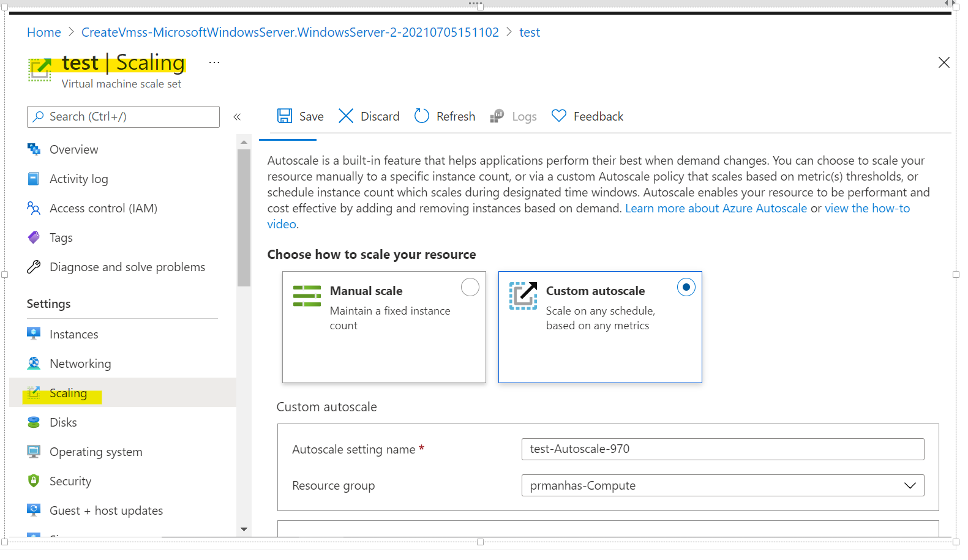
Task: Click the CreateVmss deployment breadcrumb link
Action: click(x=290, y=32)
